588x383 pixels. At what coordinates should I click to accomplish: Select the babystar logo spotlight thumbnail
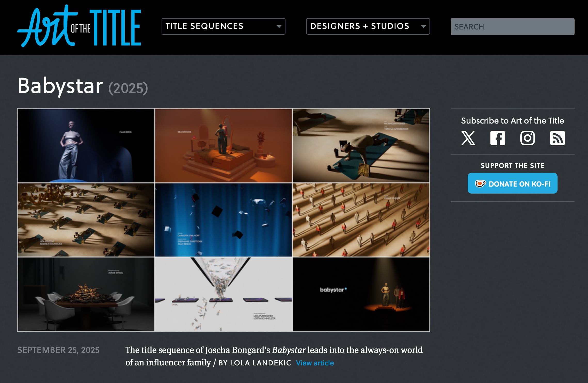coord(361,294)
